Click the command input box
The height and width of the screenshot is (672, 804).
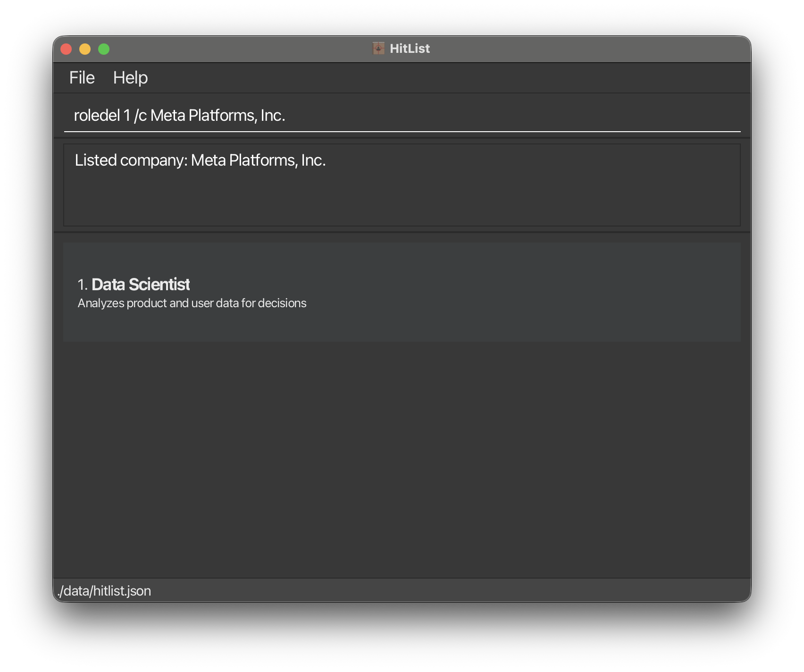click(402, 116)
